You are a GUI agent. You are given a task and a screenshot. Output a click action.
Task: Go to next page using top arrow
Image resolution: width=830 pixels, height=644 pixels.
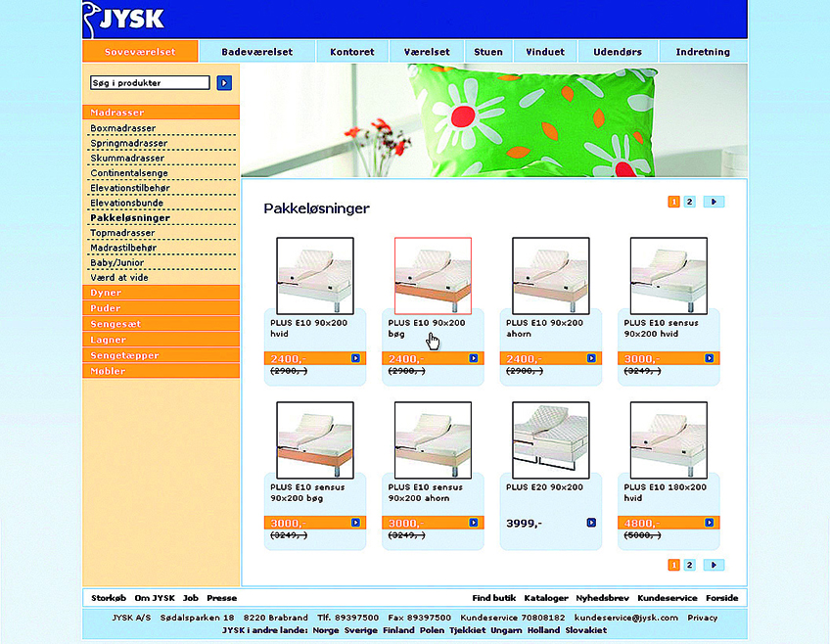pyautogui.click(x=714, y=202)
